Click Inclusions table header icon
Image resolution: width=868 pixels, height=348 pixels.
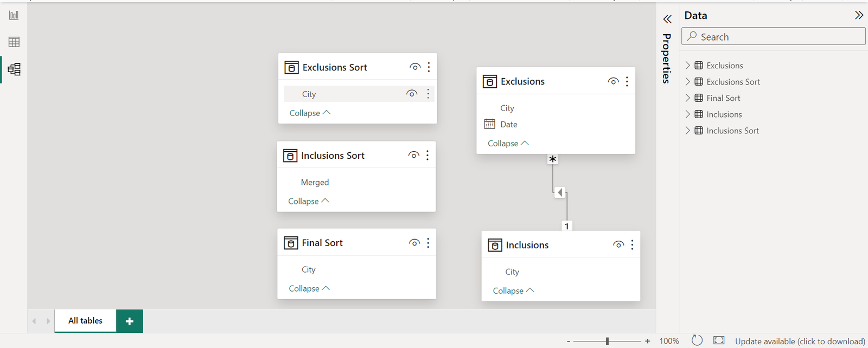pyautogui.click(x=495, y=245)
